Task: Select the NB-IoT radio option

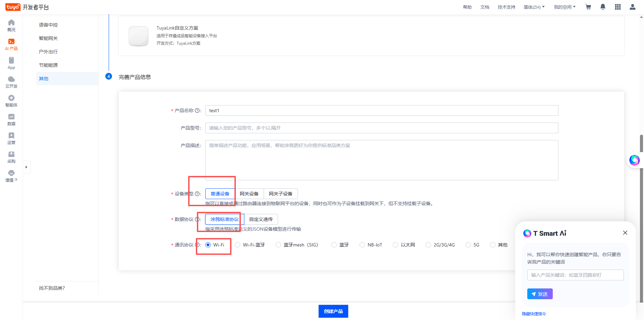Action: pos(362,245)
